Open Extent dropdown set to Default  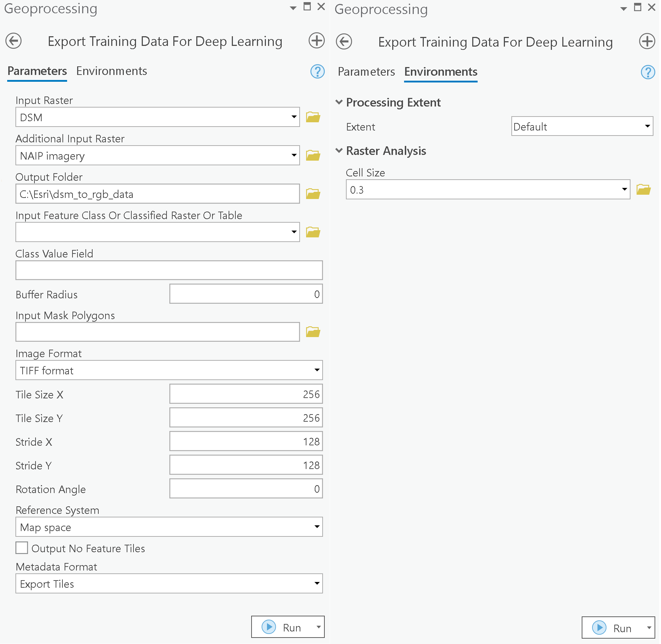(x=581, y=127)
